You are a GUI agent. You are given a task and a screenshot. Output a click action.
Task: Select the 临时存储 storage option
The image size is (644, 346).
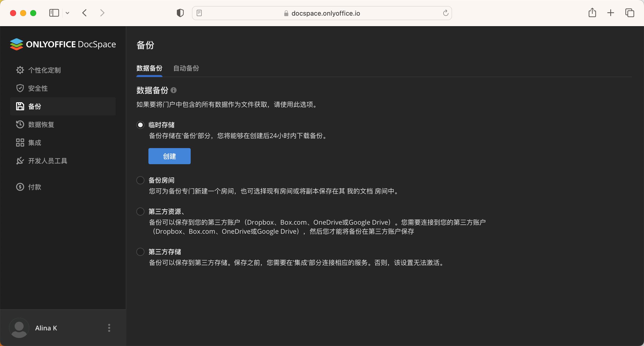pos(140,125)
